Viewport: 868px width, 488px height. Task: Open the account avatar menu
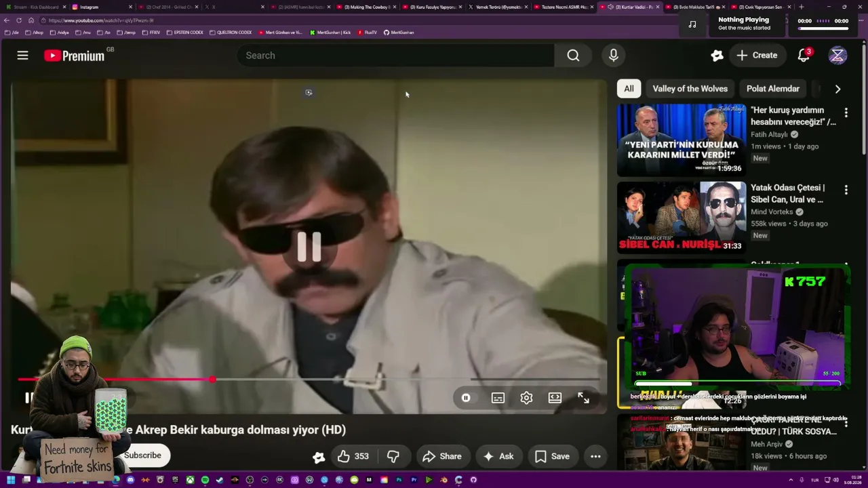[837, 56]
